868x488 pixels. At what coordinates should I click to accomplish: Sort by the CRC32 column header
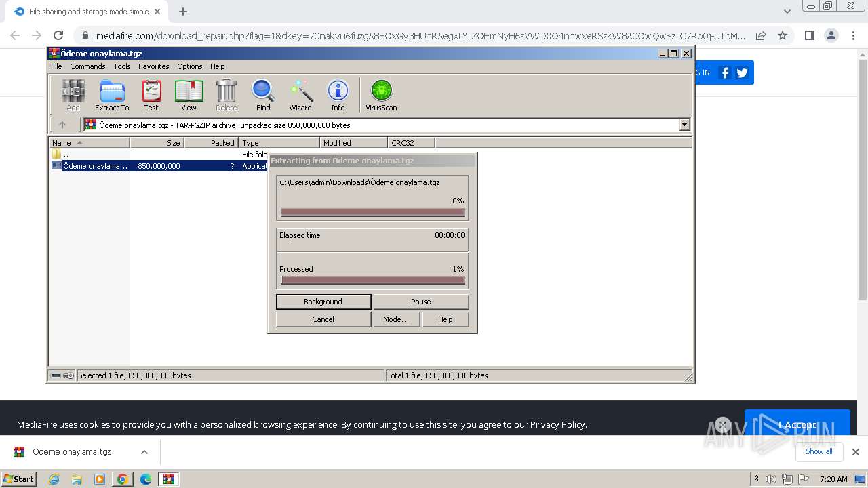pyautogui.click(x=411, y=142)
